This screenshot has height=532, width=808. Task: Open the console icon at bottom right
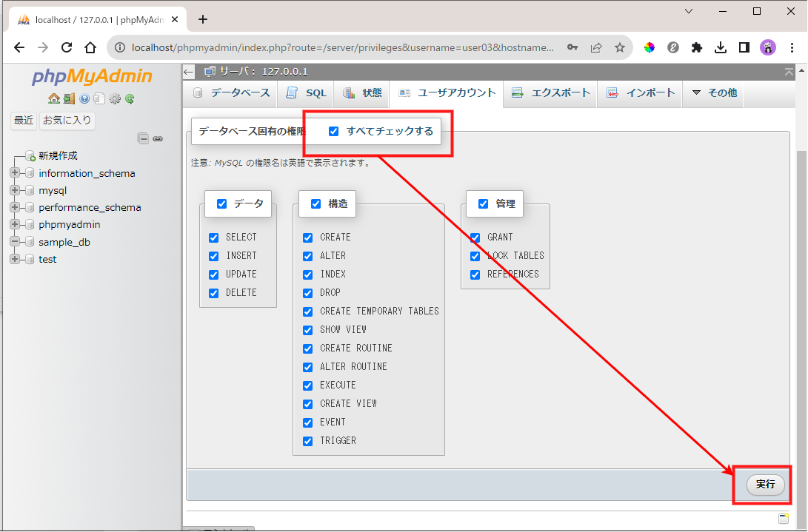tap(784, 518)
